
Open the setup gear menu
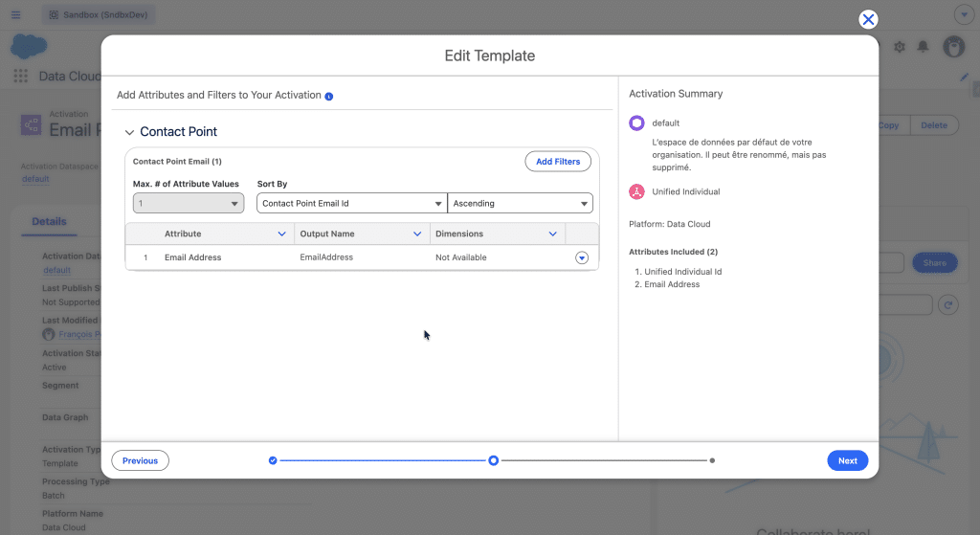900,46
